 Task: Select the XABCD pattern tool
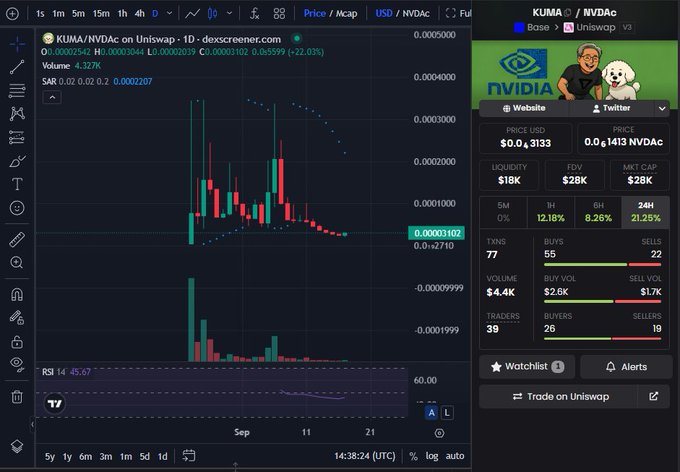[17, 114]
